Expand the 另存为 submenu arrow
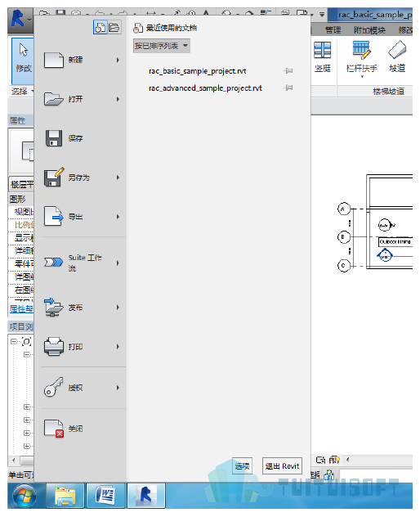Screen dimensions: 420x517 tap(118, 178)
